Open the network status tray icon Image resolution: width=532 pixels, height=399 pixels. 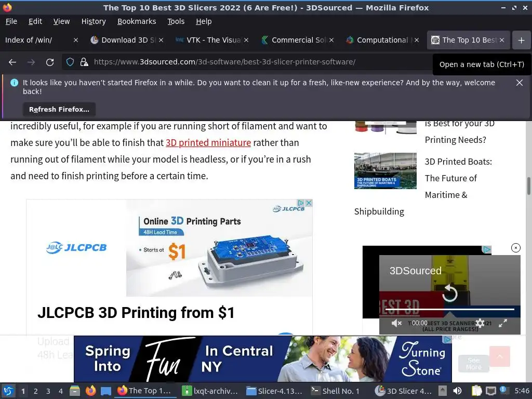pos(490,391)
